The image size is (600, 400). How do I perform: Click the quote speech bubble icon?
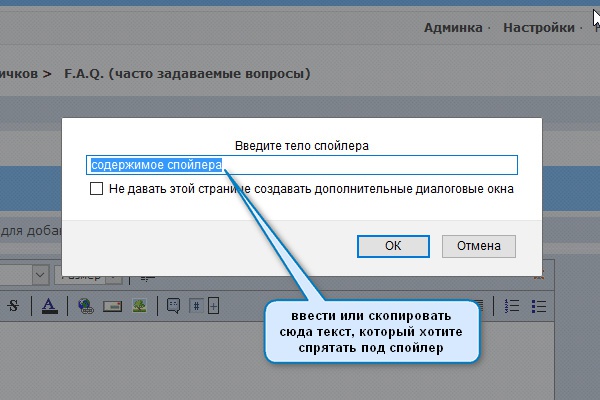pyautogui.click(x=173, y=306)
